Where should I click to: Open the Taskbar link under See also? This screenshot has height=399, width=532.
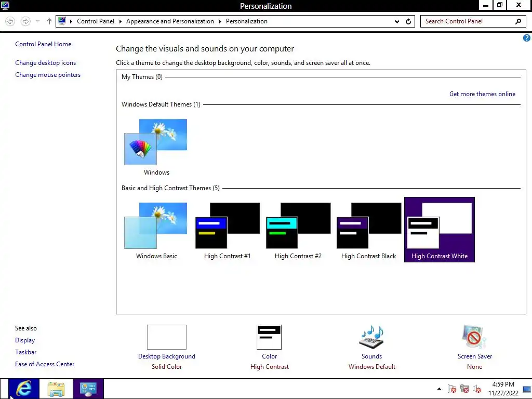[26, 352]
